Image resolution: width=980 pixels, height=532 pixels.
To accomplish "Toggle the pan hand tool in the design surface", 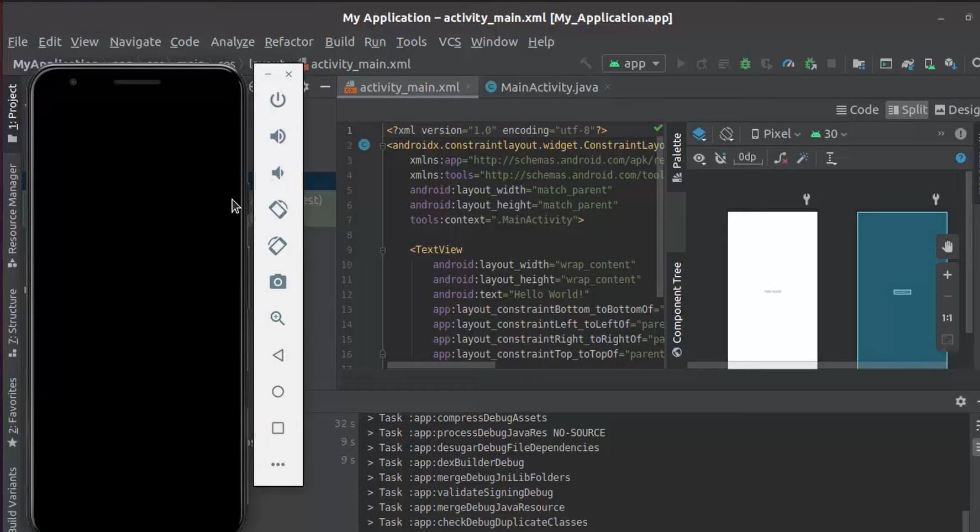I will 947,247.
